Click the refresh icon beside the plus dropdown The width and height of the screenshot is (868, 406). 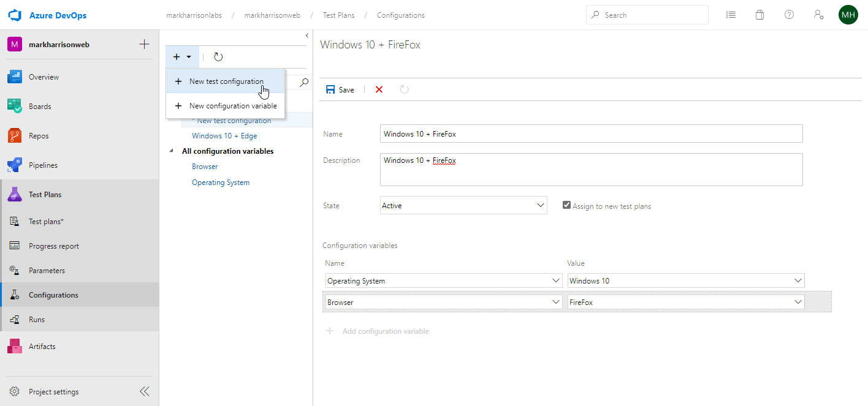pyautogui.click(x=218, y=57)
